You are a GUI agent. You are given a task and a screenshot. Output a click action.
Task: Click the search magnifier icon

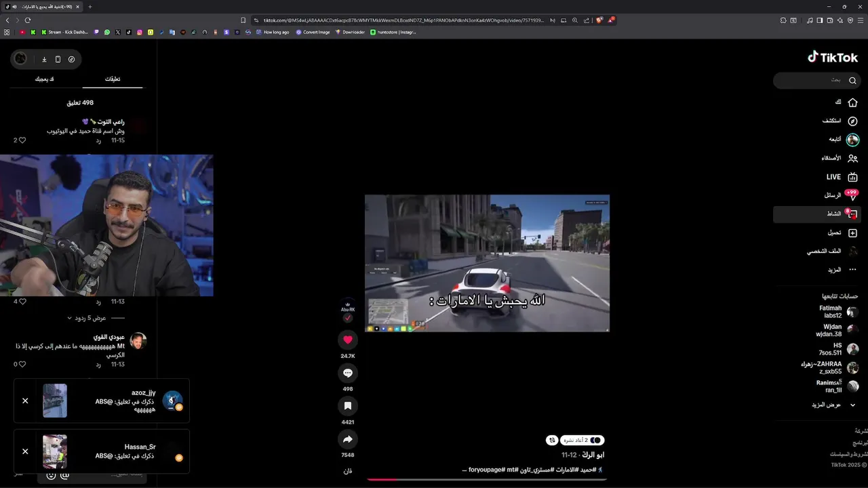click(852, 81)
